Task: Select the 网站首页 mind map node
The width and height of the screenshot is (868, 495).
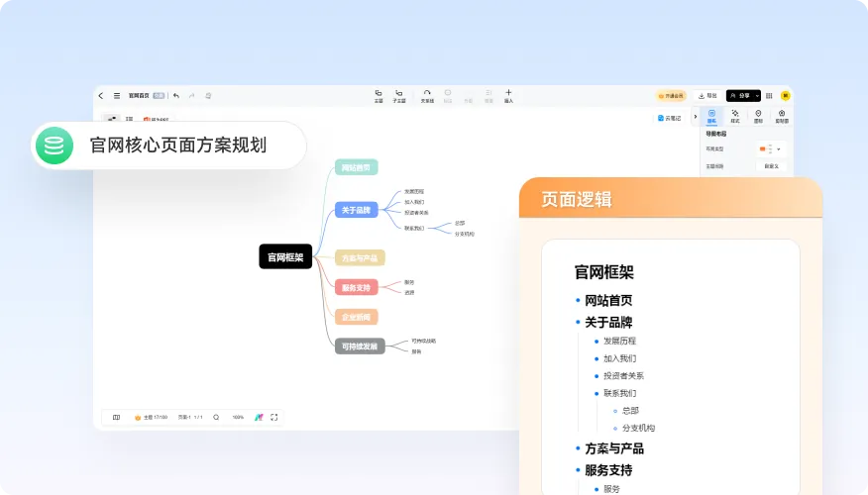Action: pos(356,167)
